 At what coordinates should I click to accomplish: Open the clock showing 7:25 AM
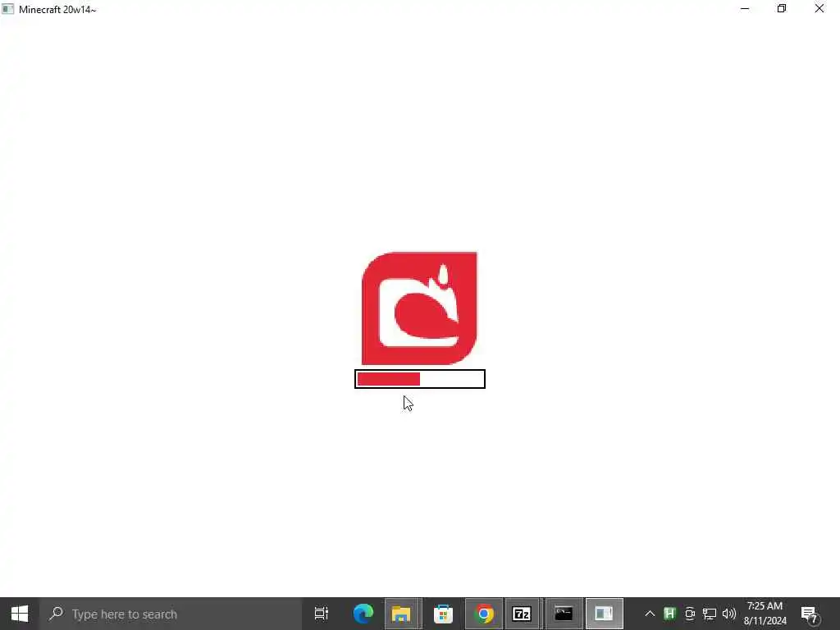765,614
